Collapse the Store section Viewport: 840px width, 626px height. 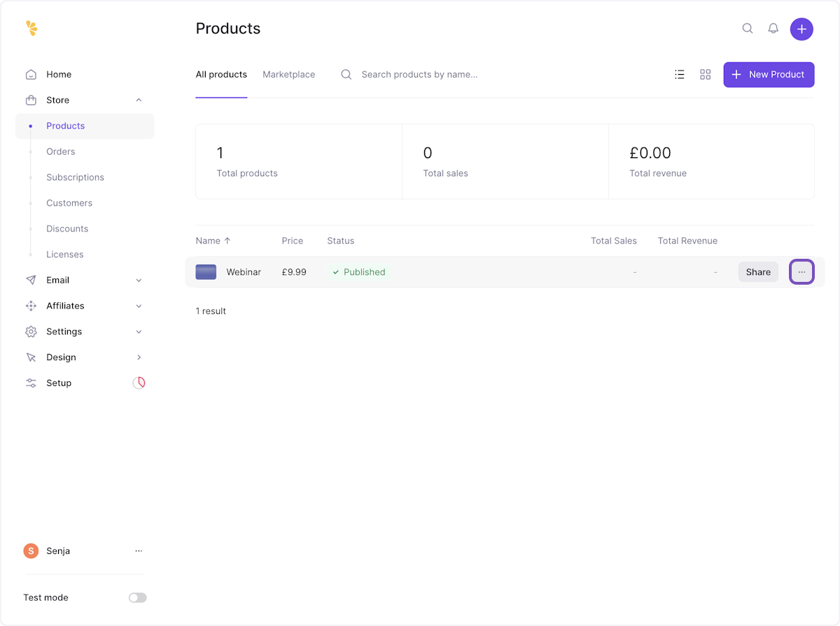click(x=138, y=100)
